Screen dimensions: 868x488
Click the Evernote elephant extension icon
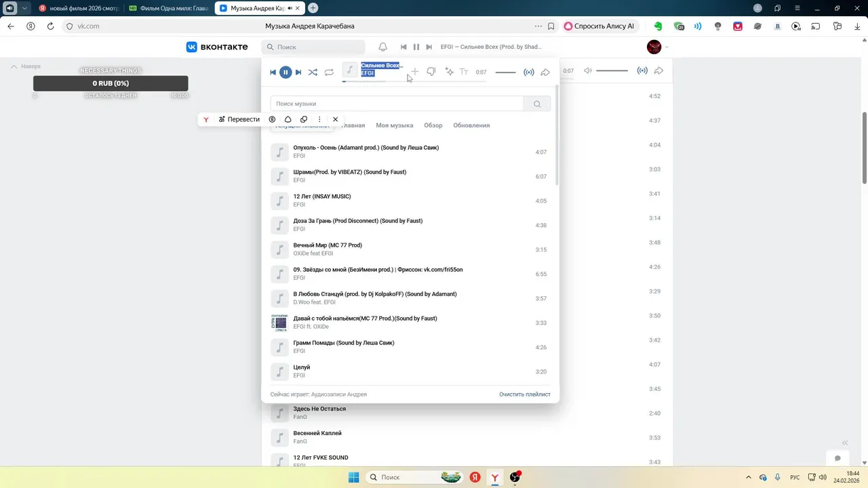tap(658, 26)
